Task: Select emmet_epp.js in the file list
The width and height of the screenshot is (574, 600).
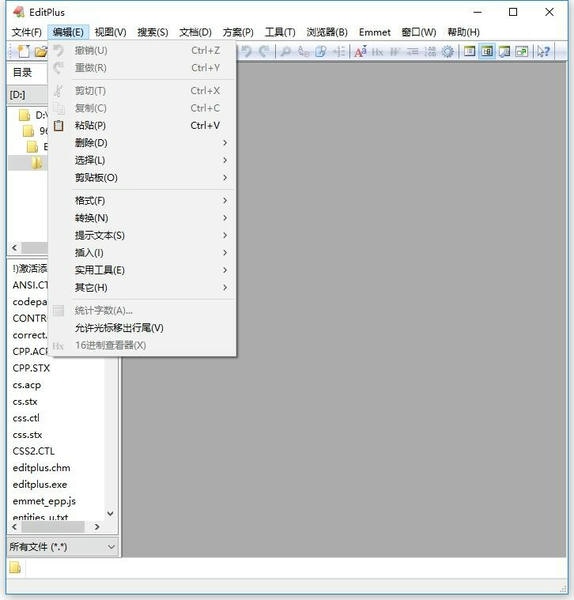Action: point(44,501)
